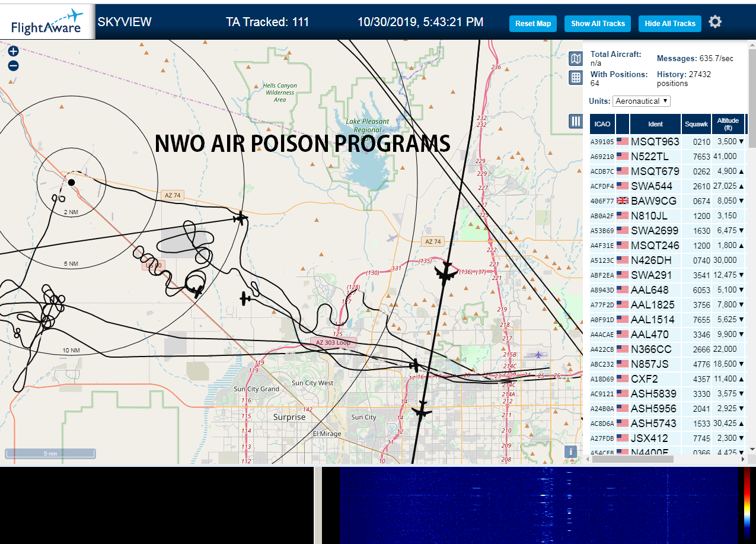
Task: Click the horizontal scrollbar right arrow
Action: click(744, 459)
